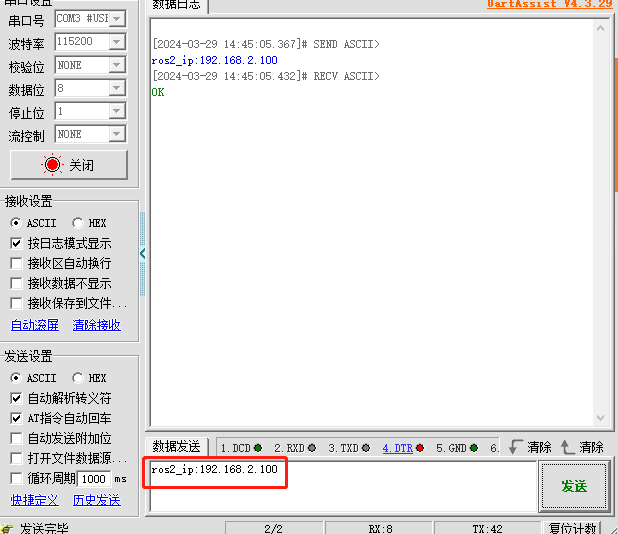Click the send text box with ros2_ip:192.168.2.100
This screenshot has width=618, height=534.
point(343,486)
